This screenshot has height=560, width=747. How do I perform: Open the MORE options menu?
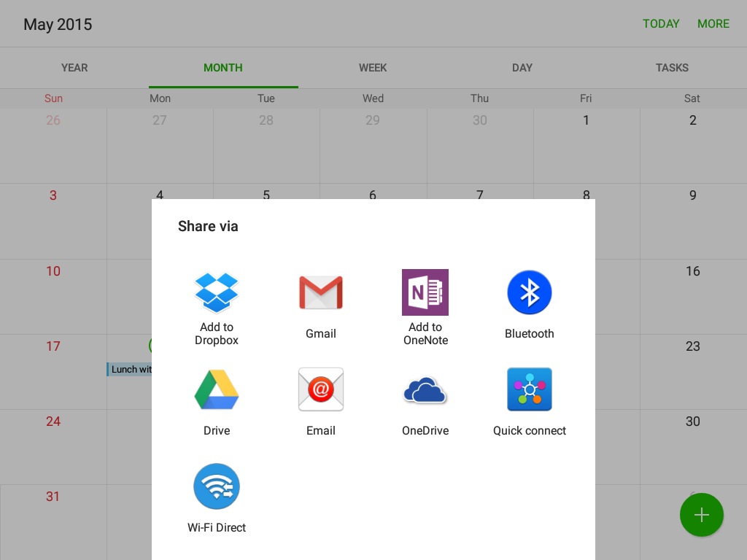coord(713,24)
